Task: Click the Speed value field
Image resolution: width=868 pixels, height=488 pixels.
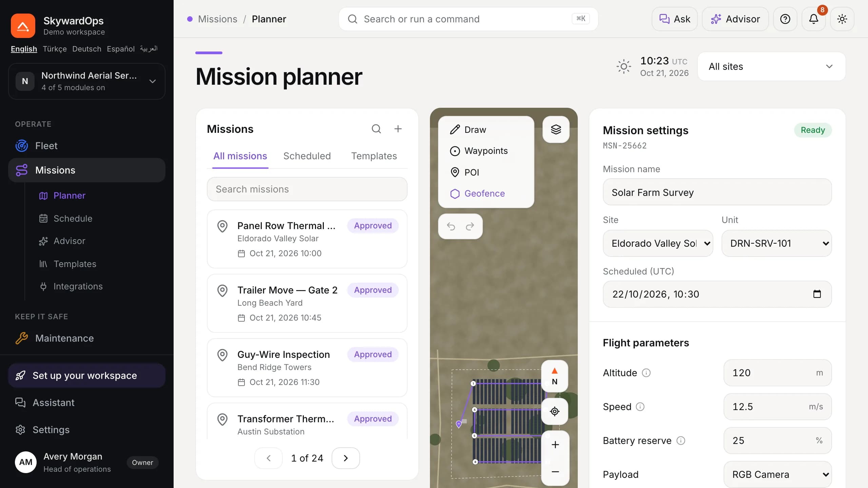Action: click(777, 407)
